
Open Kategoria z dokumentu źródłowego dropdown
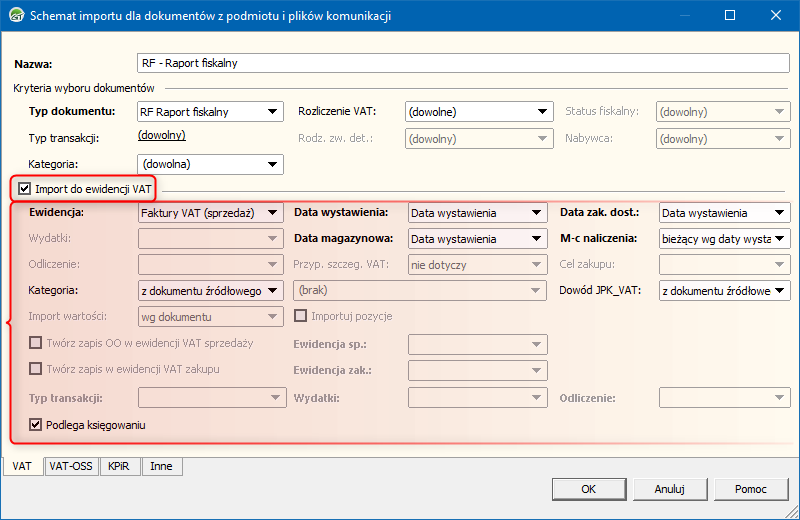[x=210, y=291]
